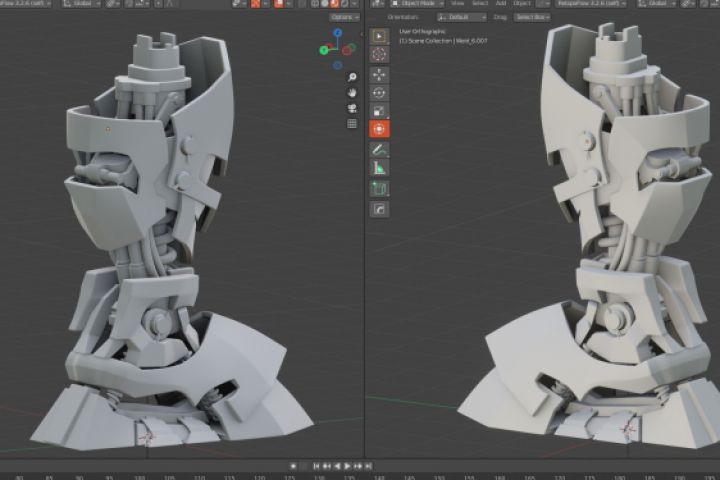720x480 pixels.
Task: Select the Rotate tool
Action: pyautogui.click(x=379, y=93)
